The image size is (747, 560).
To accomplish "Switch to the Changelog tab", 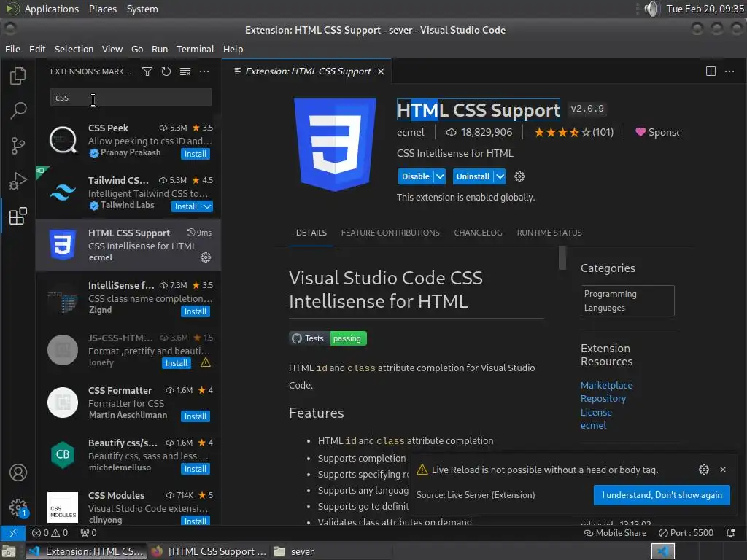I will [x=478, y=233].
